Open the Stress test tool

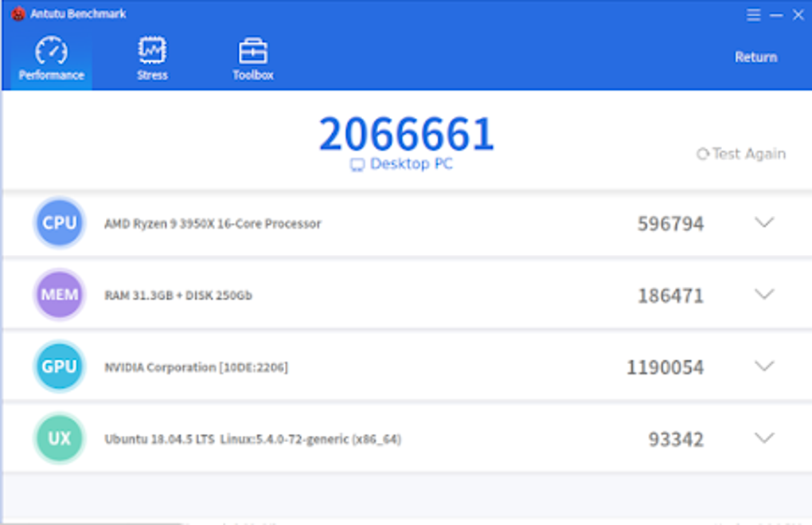[152, 49]
